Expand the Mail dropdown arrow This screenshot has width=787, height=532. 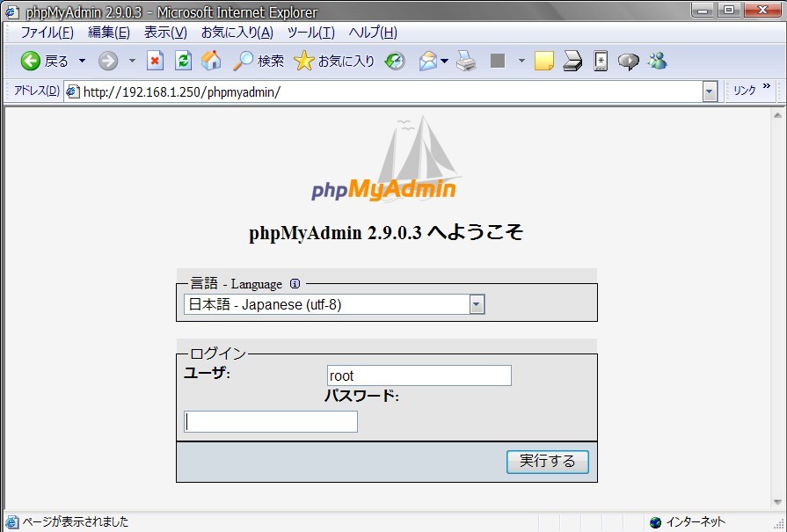tap(445, 62)
